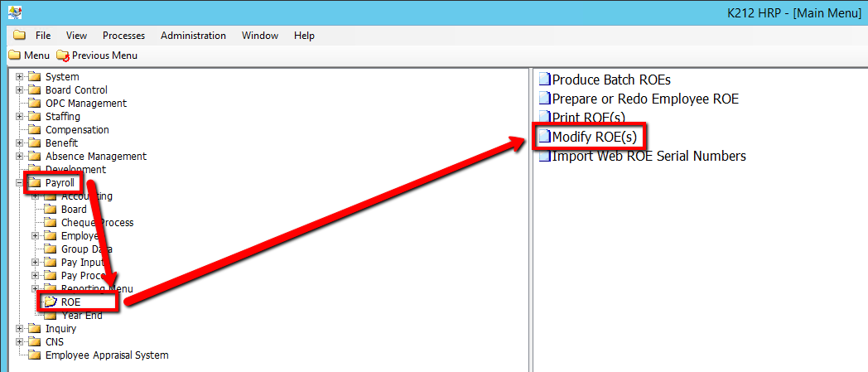Open the Processes menu

(123, 36)
